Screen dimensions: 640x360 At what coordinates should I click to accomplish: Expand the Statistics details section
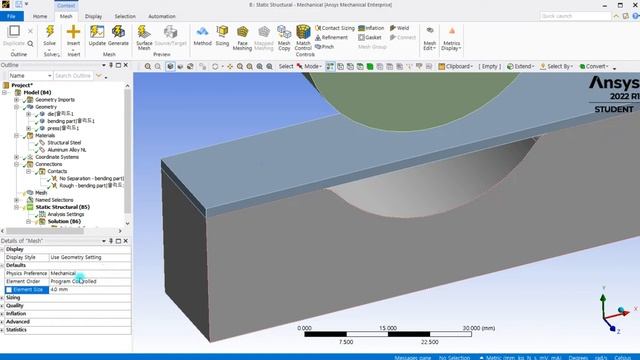tap(2, 330)
